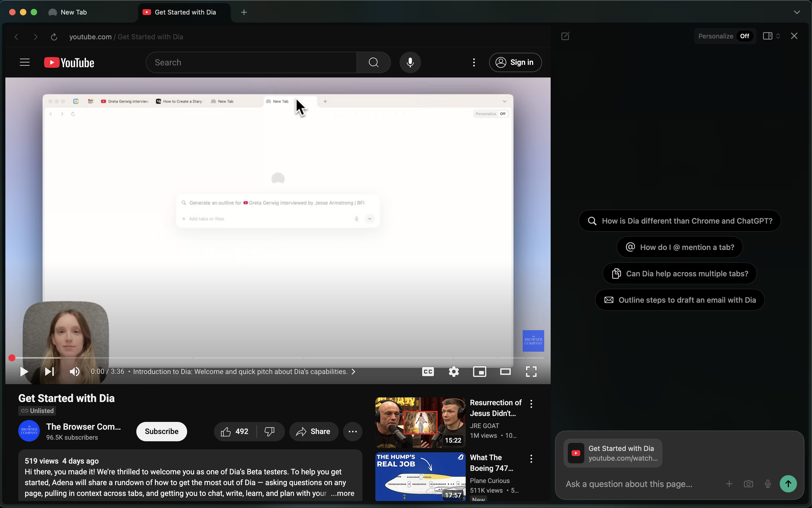The image size is (812, 508).
Task: Click the YouTube logo
Action: (69, 62)
